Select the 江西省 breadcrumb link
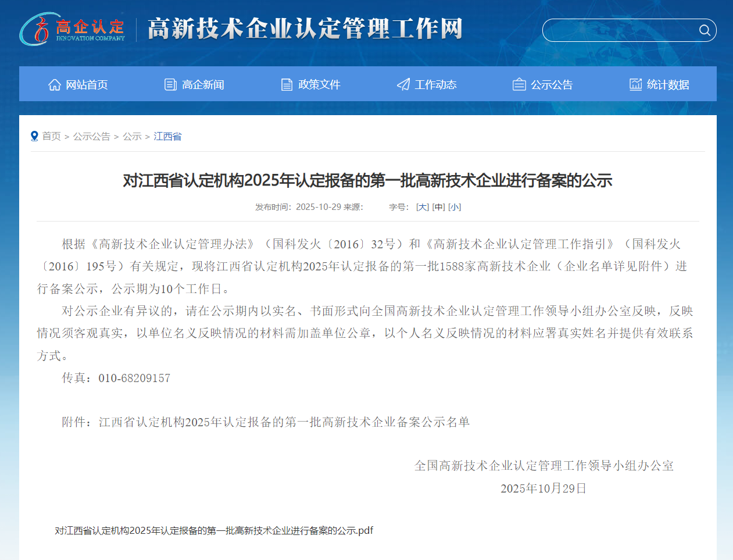This screenshot has width=733, height=560. [167, 135]
